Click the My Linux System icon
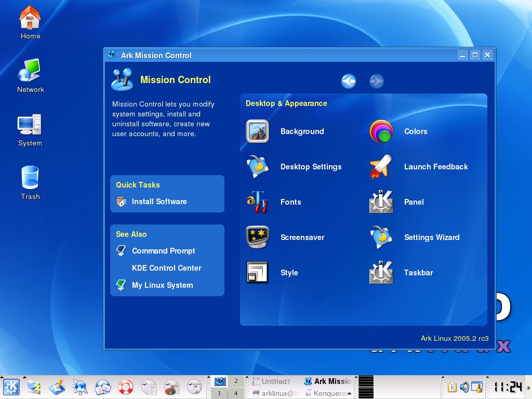 pyautogui.click(x=121, y=285)
